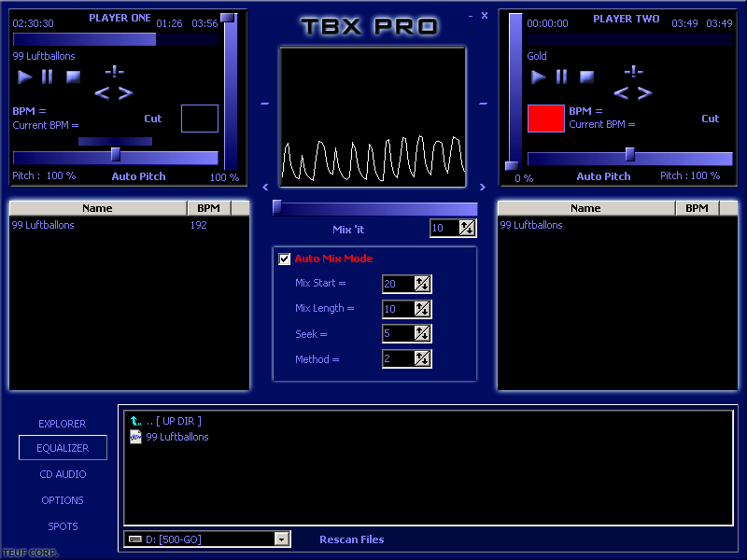The image size is (747, 560).
Task: Open the EXPLORER panel
Action: point(63,424)
